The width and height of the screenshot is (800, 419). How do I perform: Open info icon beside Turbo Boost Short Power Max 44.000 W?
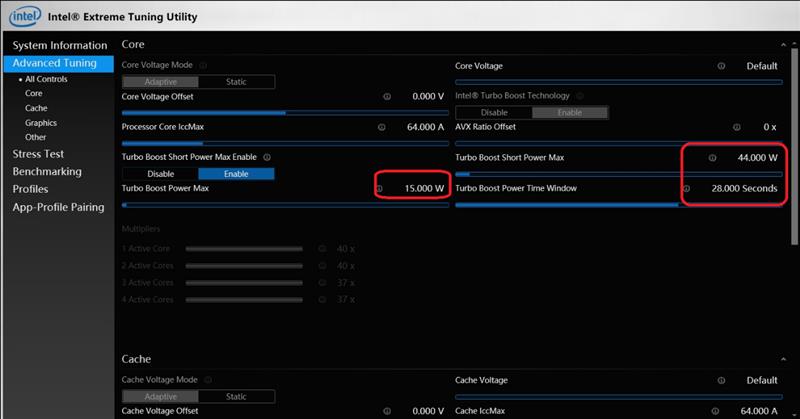[x=712, y=158]
